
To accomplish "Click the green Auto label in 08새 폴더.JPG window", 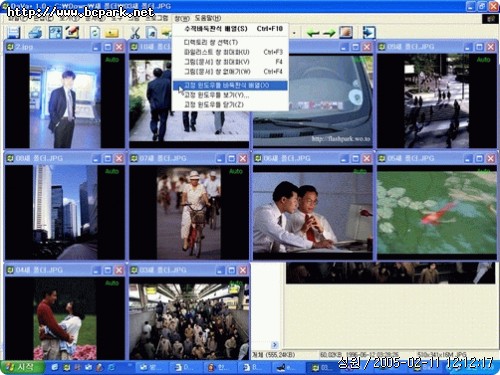I will click(x=112, y=171).
